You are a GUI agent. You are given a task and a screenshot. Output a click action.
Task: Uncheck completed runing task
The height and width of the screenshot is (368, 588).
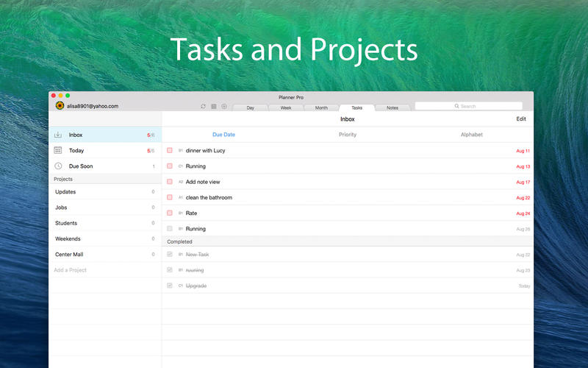(170, 270)
